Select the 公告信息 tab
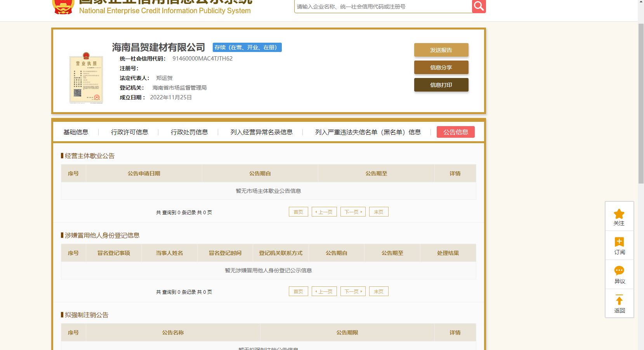 pos(456,132)
